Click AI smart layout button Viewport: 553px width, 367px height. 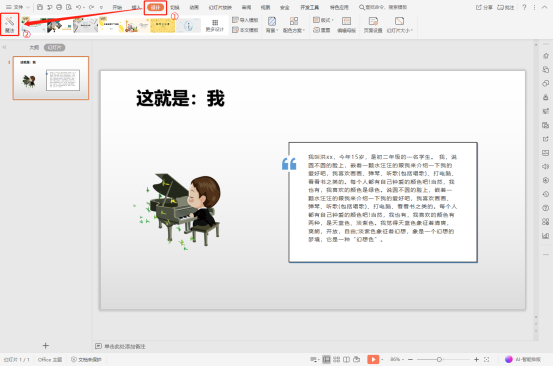click(523, 359)
